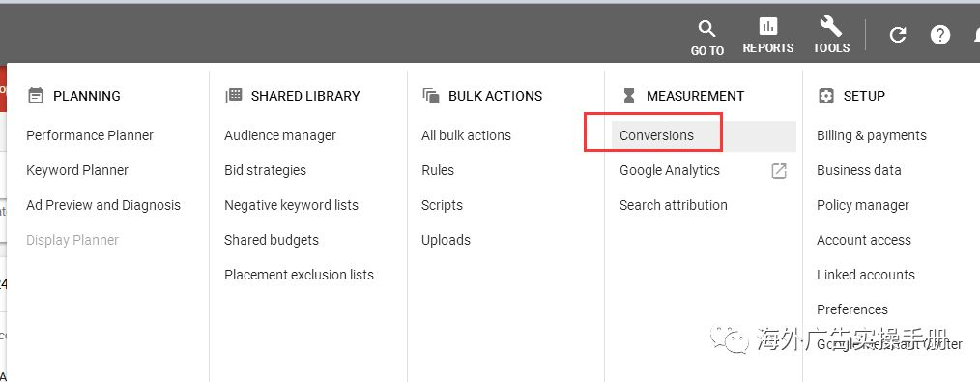Screen dimensions: 980x382
Task: Click the Planning calendar icon
Action: [x=36, y=96]
